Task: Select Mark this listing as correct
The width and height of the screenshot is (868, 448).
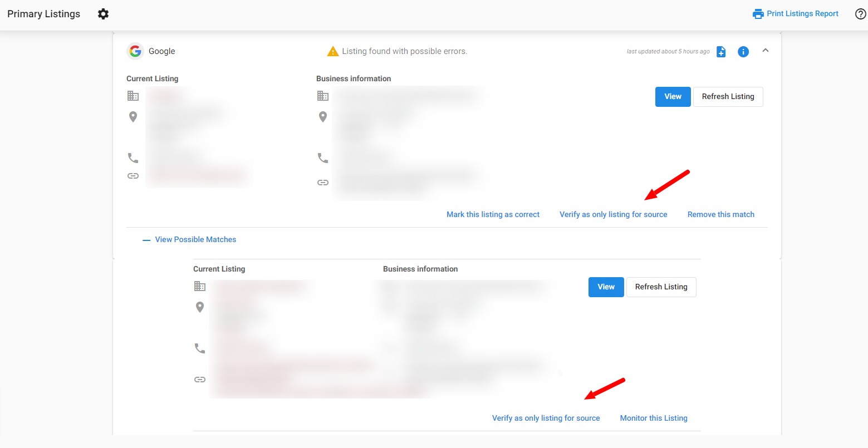Action: (493, 214)
